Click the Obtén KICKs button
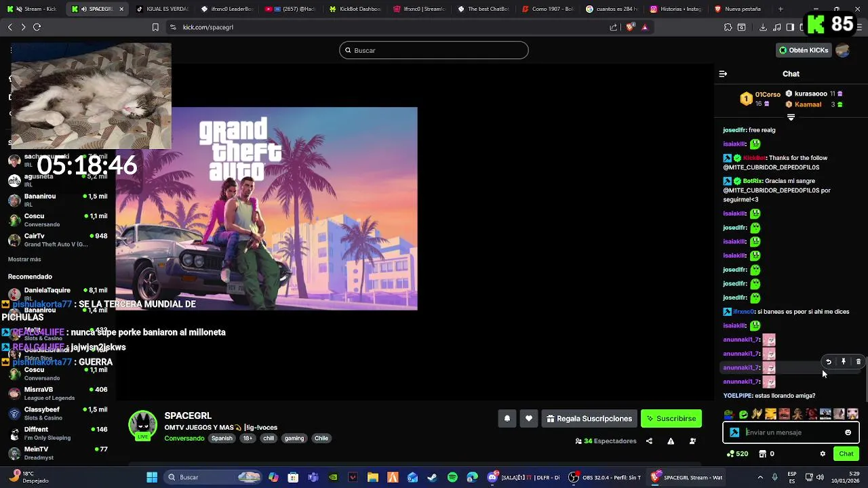This screenshot has width=868, height=488. [x=803, y=50]
